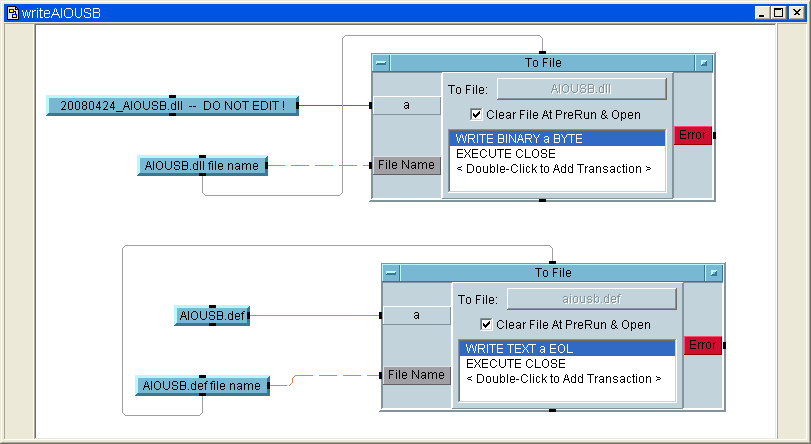Toggle Clear File At PreRun for AIOUSB.dll

pos(477,114)
